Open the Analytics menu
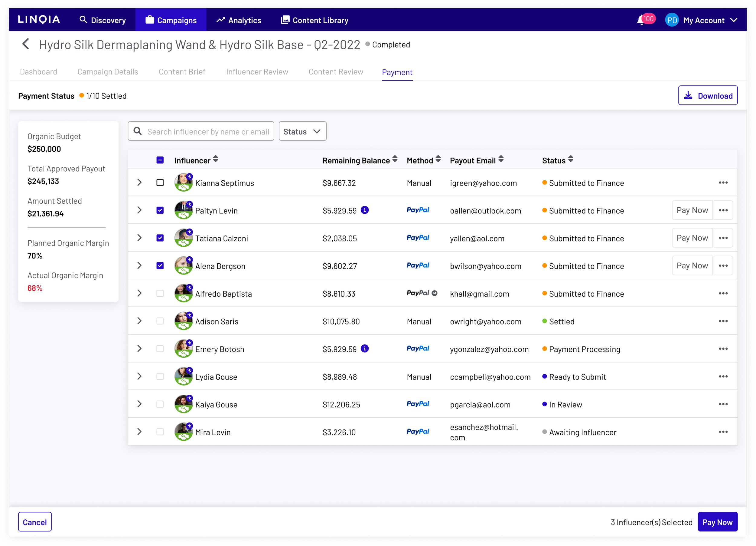This screenshot has width=756, height=546. (239, 20)
